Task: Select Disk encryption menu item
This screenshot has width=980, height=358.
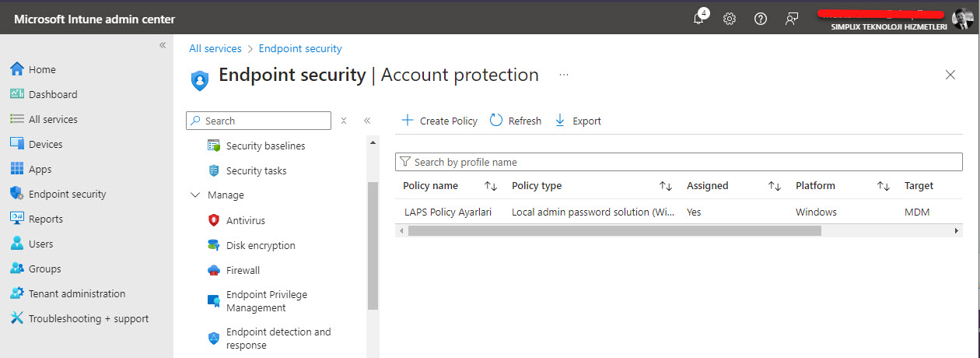Action: [261, 245]
